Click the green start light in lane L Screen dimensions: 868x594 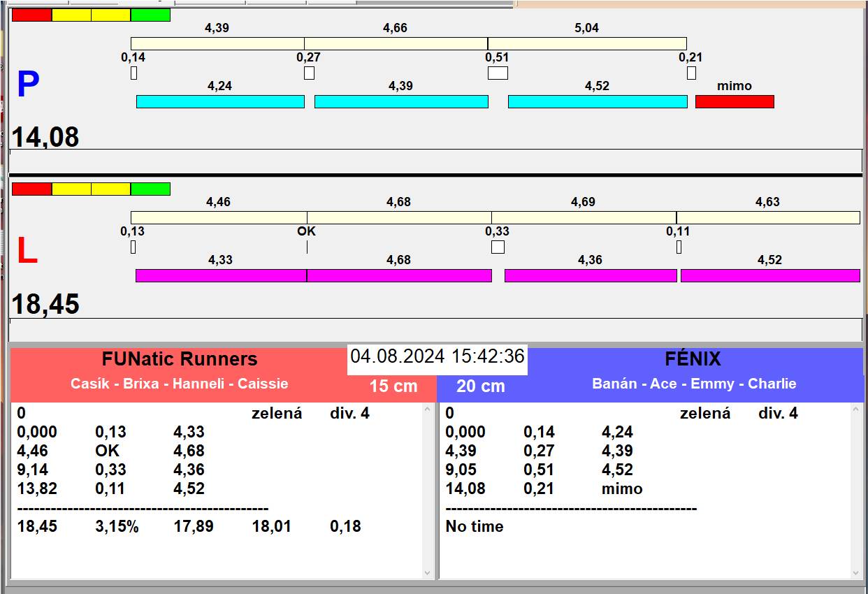pyautogui.click(x=150, y=189)
